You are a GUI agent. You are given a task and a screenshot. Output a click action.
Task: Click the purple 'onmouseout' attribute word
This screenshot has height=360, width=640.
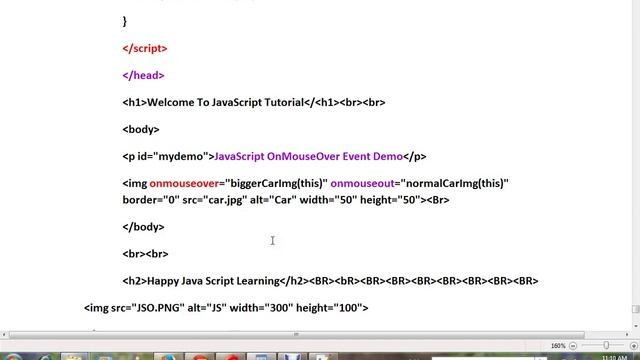pyautogui.click(x=362, y=183)
